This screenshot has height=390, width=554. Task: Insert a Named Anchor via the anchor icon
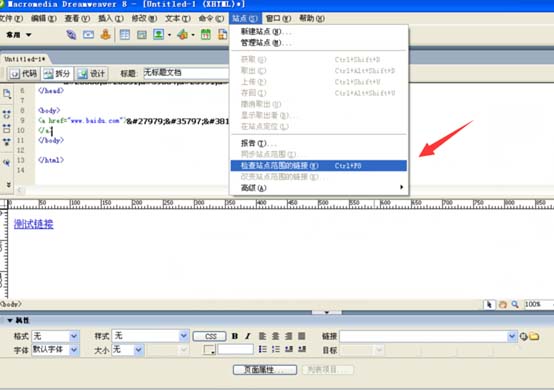coord(105,35)
